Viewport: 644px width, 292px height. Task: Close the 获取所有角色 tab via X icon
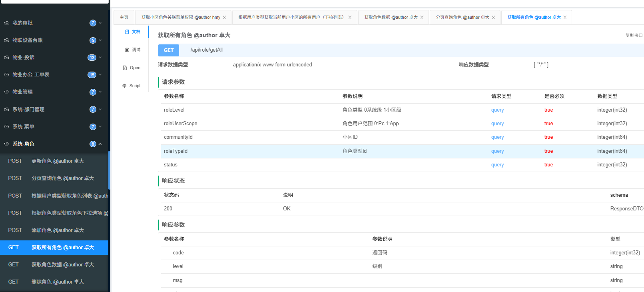(x=565, y=18)
